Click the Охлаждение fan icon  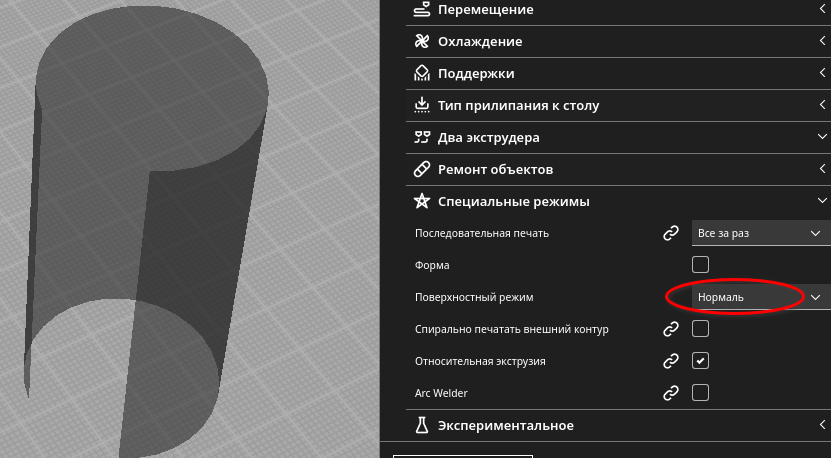(421, 42)
